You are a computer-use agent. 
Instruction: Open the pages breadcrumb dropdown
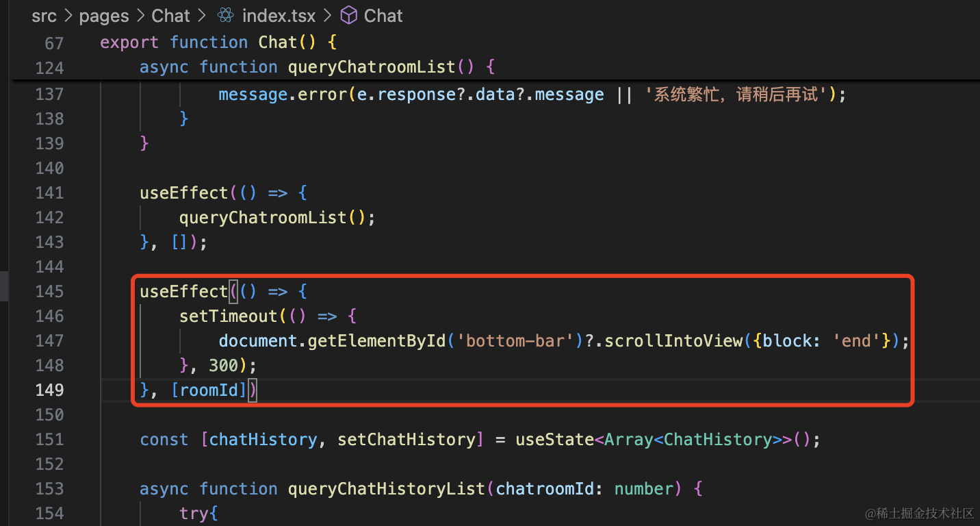104,16
